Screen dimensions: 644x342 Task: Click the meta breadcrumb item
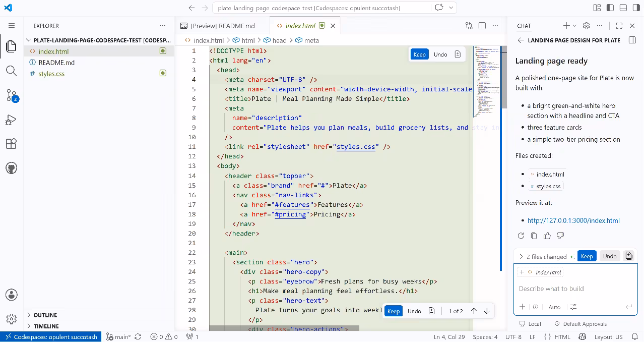(x=307, y=40)
